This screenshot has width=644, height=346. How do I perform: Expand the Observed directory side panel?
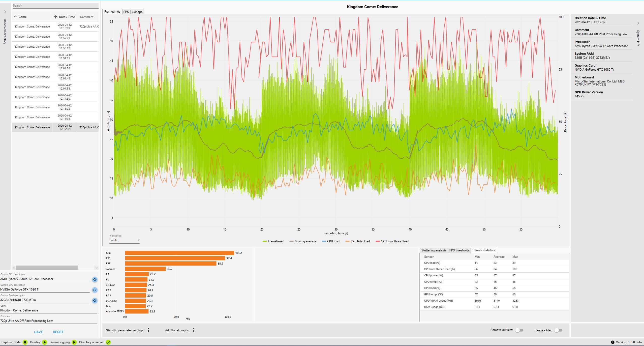tap(5, 12)
